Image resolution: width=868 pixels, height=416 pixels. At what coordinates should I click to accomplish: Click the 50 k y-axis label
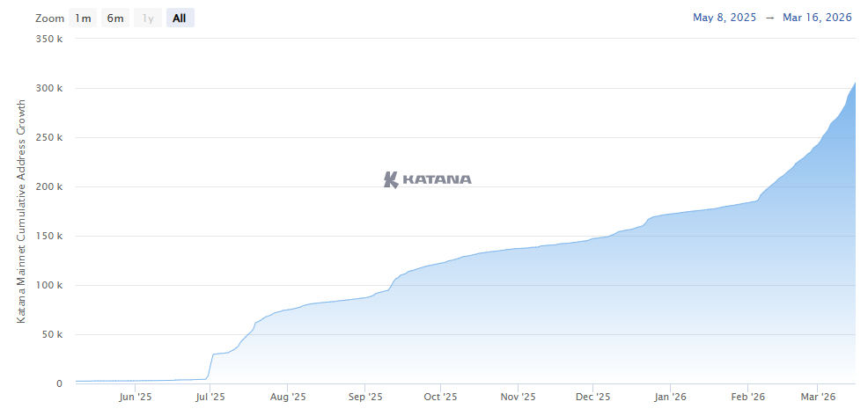click(x=50, y=335)
